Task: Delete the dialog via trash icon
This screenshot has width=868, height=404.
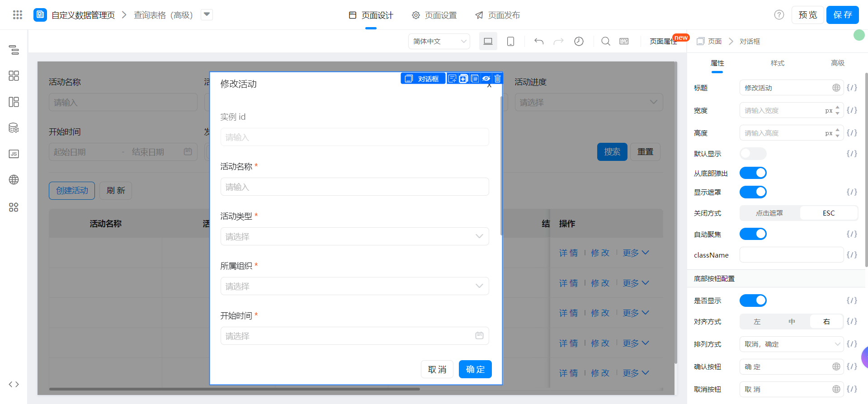Action: (497, 79)
